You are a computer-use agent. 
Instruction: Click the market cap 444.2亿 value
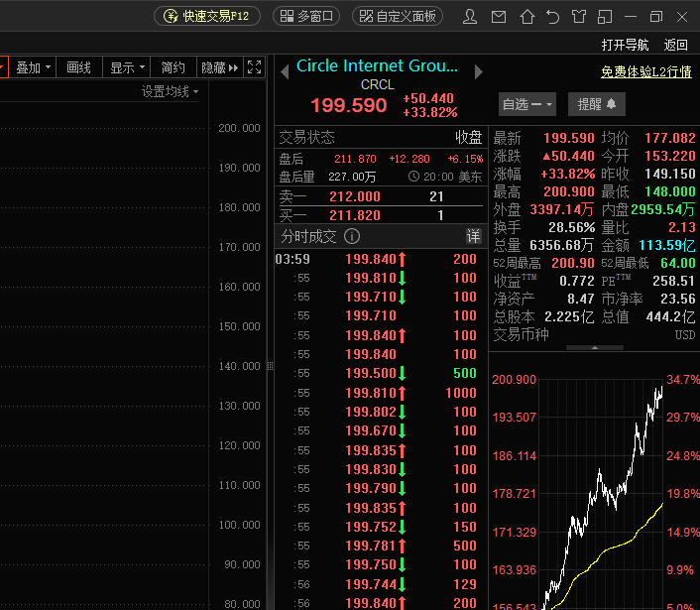tap(670, 316)
